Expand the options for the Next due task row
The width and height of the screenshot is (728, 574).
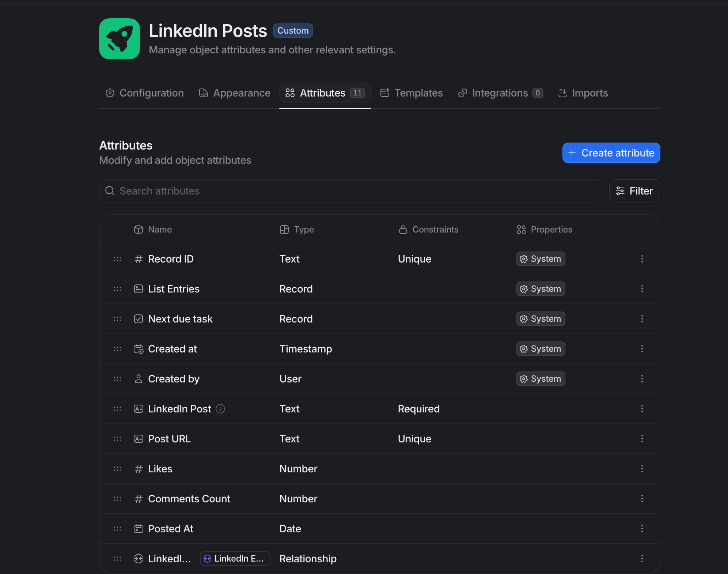pos(642,319)
